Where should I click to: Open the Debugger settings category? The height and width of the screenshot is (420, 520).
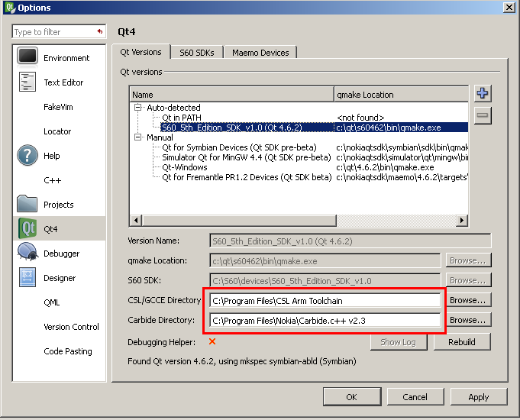[x=59, y=254]
